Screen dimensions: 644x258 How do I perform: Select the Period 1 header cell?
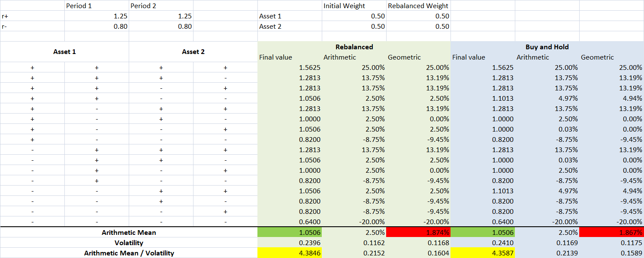[x=97, y=6]
